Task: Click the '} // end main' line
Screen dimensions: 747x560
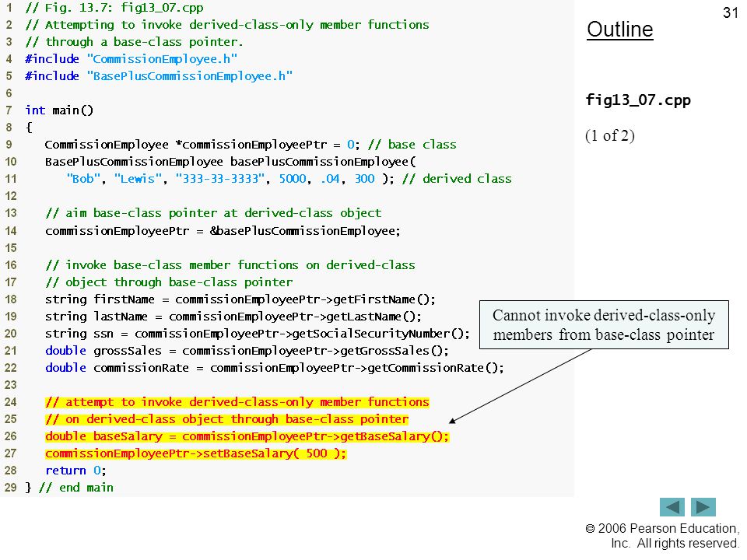Action: pos(69,488)
